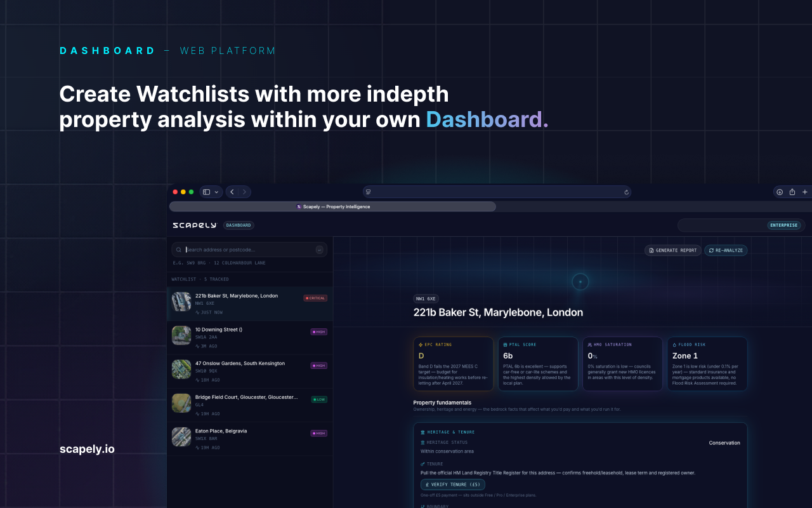Click the Conservation status label

[x=724, y=443]
